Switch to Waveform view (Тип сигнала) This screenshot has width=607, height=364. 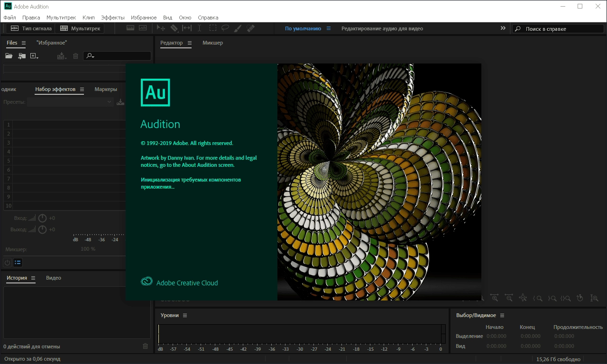point(31,28)
